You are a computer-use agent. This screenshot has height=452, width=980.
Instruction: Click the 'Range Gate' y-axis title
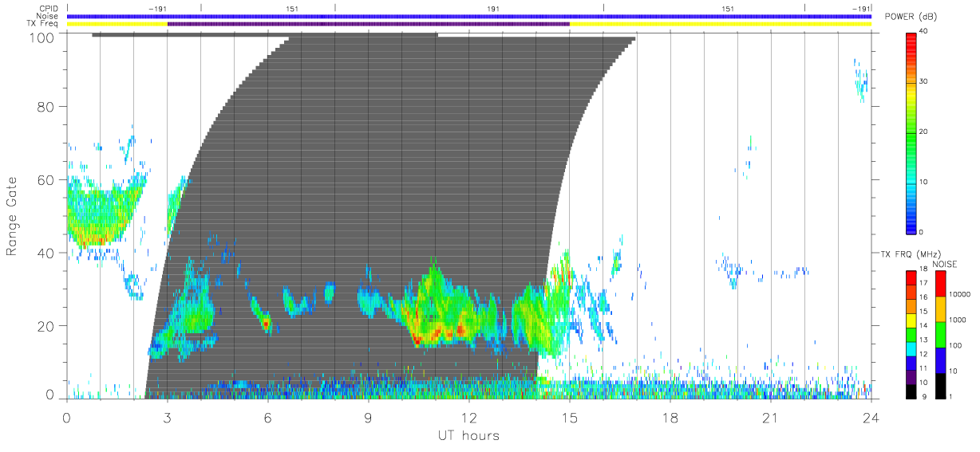click(13, 216)
